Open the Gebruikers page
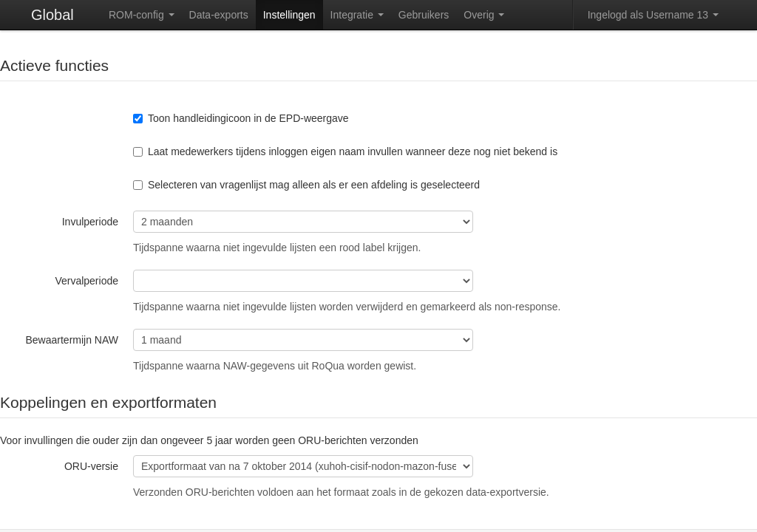Screen dimensions: 757x532 coord(423,15)
